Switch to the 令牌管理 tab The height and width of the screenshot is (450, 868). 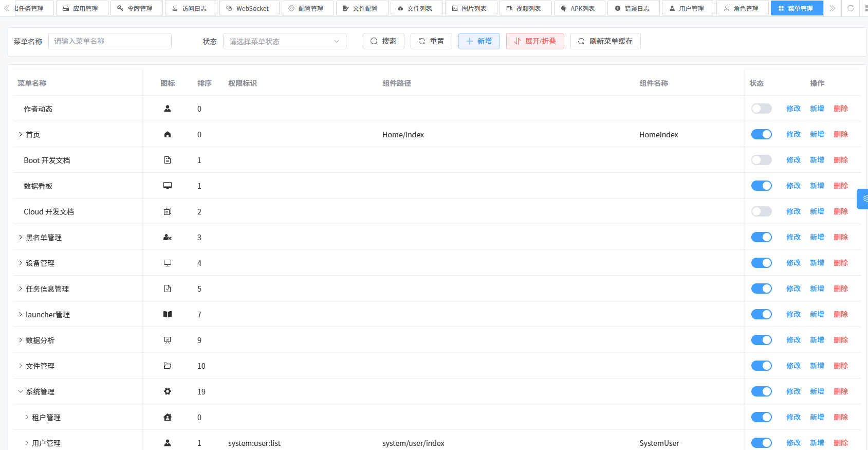click(137, 8)
